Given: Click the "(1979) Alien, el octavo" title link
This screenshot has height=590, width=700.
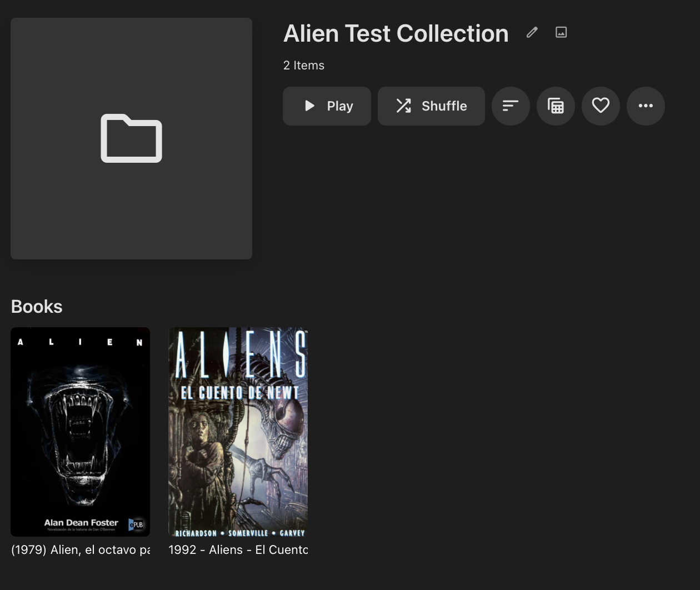Looking at the screenshot, I should tap(81, 549).
